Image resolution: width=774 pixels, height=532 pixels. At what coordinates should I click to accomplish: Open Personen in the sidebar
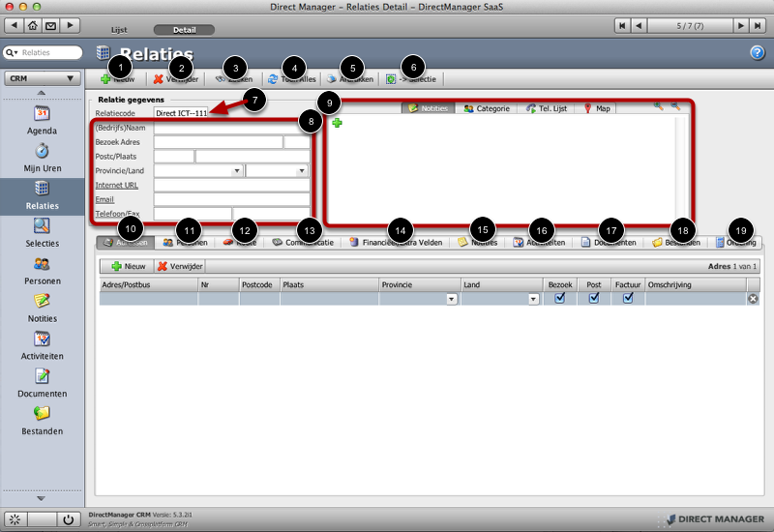42,271
